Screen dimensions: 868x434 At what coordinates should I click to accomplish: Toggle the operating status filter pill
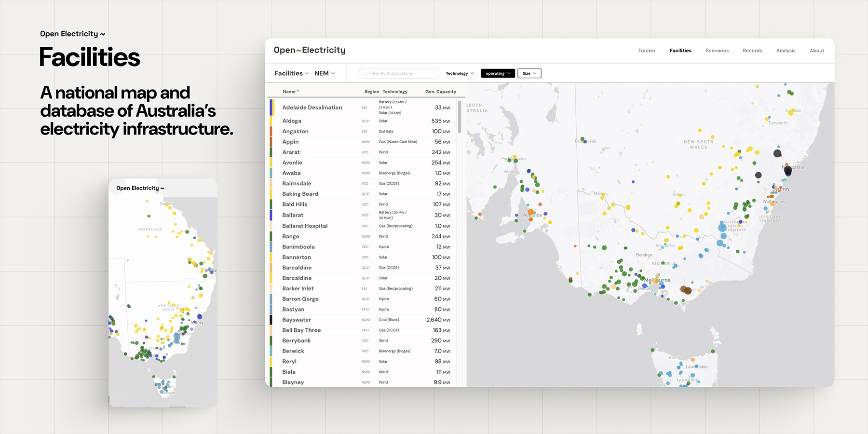[x=497, y=73]
